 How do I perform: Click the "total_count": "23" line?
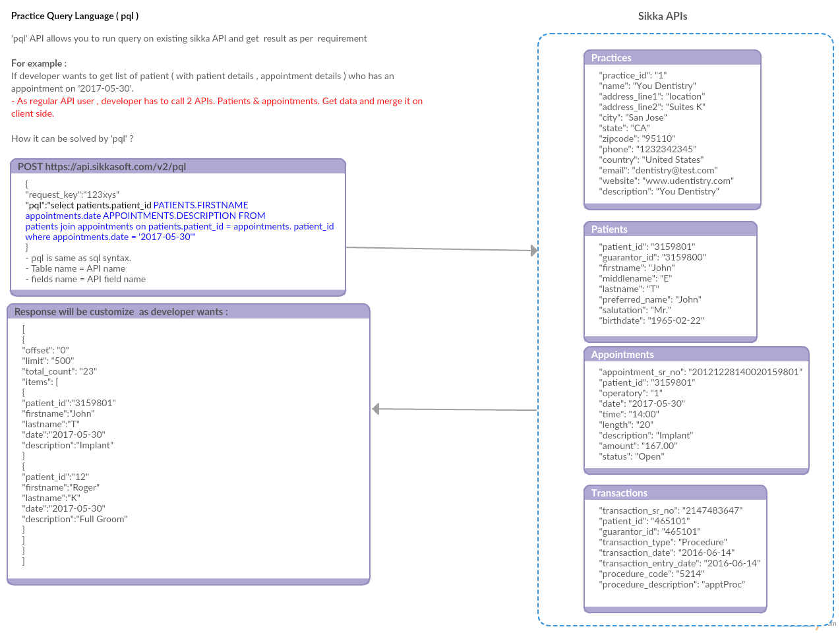point(59,371)
